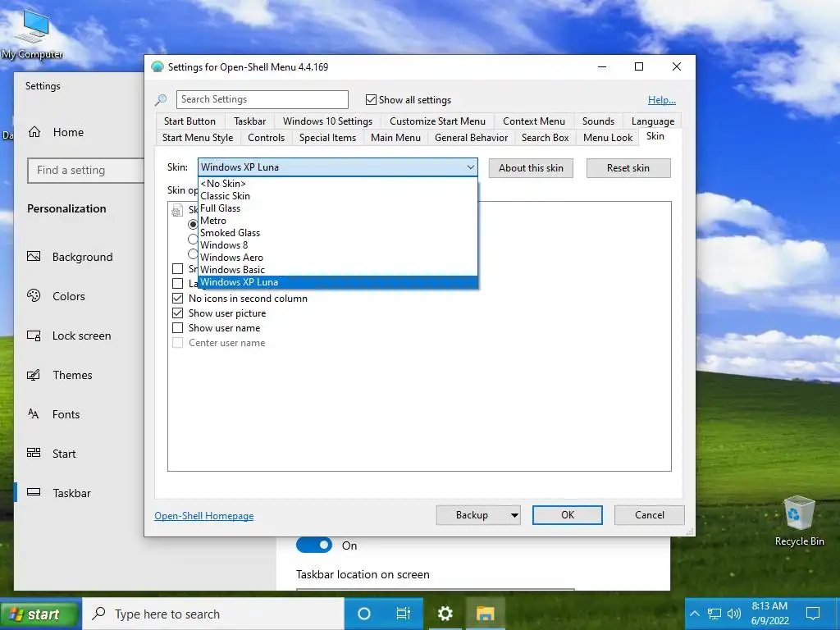Open the General Behavior tab
840x630 pixels.
coord(471,138)
